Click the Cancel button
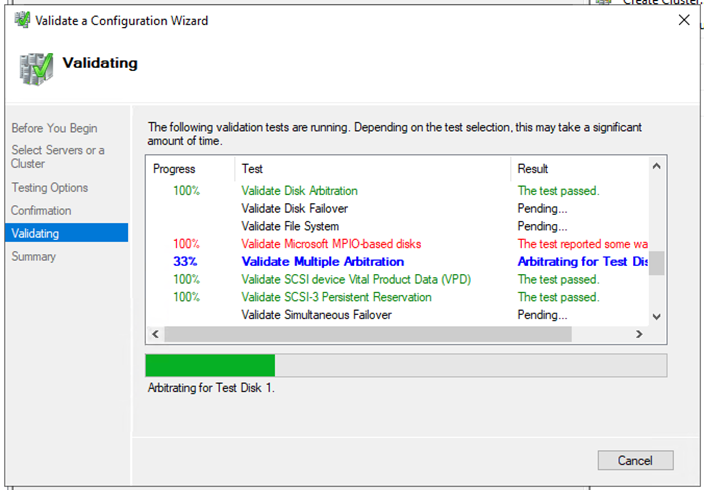This screenshot has width=704, height=490. tap(635, 460)
